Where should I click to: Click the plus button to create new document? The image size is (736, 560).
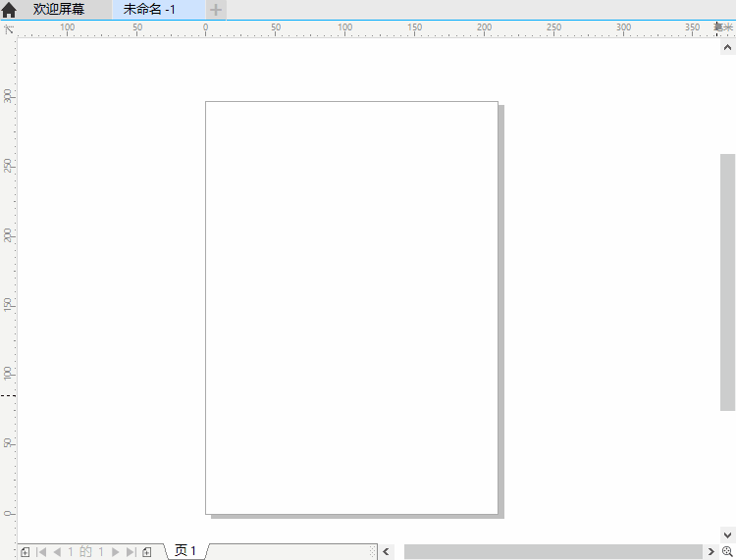[x=216, y=10]
